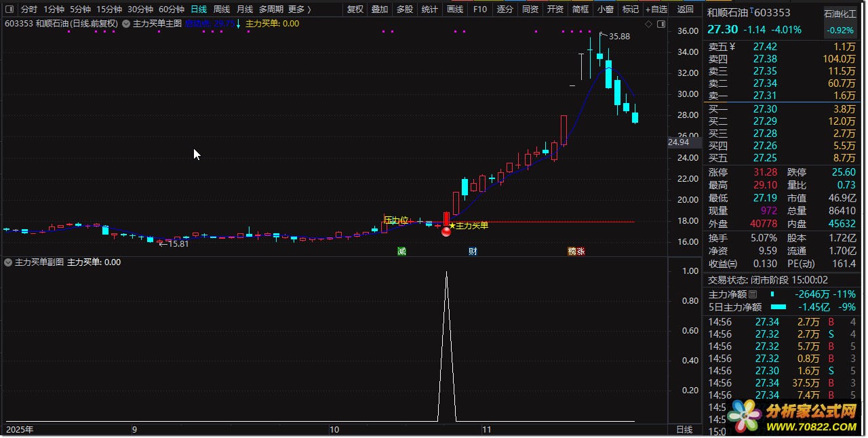The width and height of the screenshot is (868, 438).
Task: Open the 统计 statistics tool
Action: pyautogui.click(x=430, y=9)
